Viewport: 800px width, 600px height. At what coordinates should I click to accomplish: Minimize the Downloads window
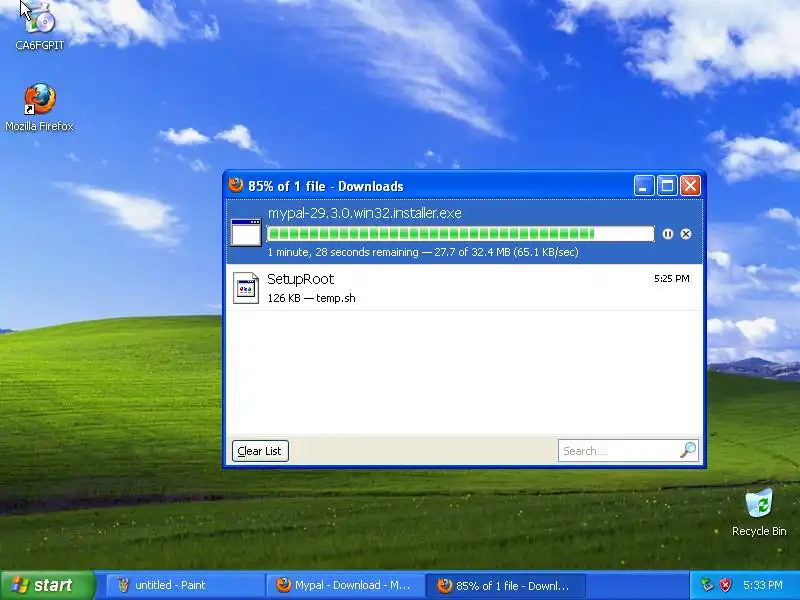[x=644, y=186]
